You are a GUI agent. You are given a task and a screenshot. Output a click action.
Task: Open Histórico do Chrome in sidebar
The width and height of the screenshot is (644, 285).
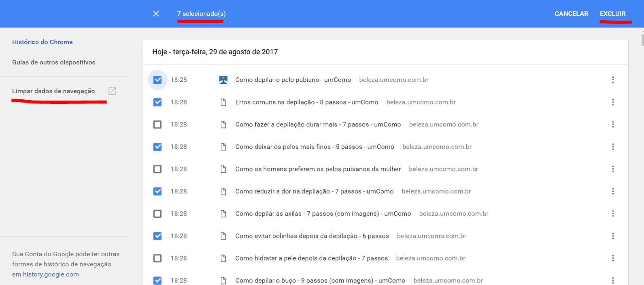click(43, 42)
